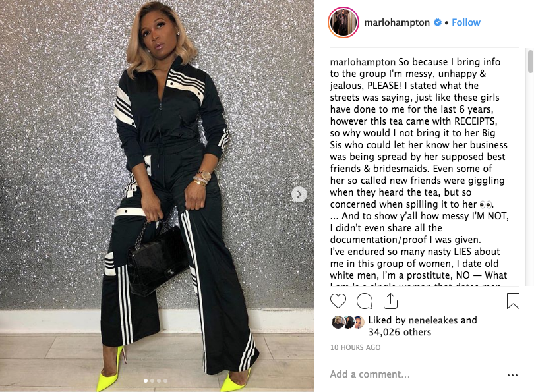Save the post with the bookmark icon
The height and width of the screenshot is (392, 534).
click(x=513, y=301)
